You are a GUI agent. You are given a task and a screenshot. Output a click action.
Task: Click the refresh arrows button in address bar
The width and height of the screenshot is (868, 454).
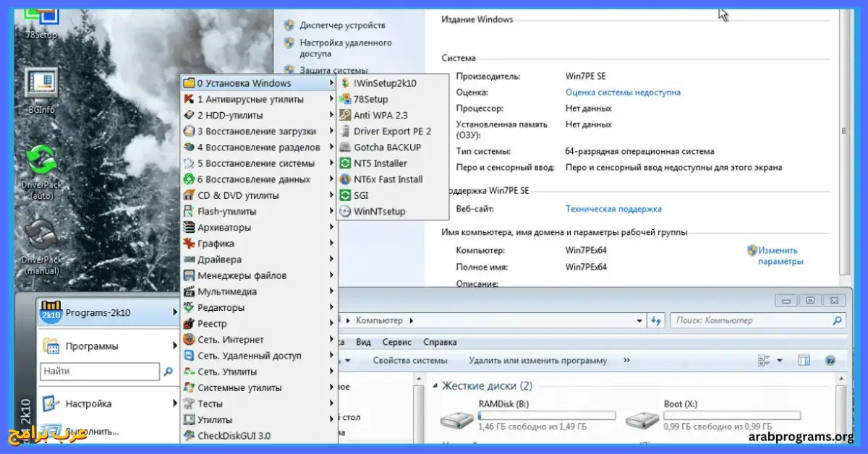(x=657, y=320)
